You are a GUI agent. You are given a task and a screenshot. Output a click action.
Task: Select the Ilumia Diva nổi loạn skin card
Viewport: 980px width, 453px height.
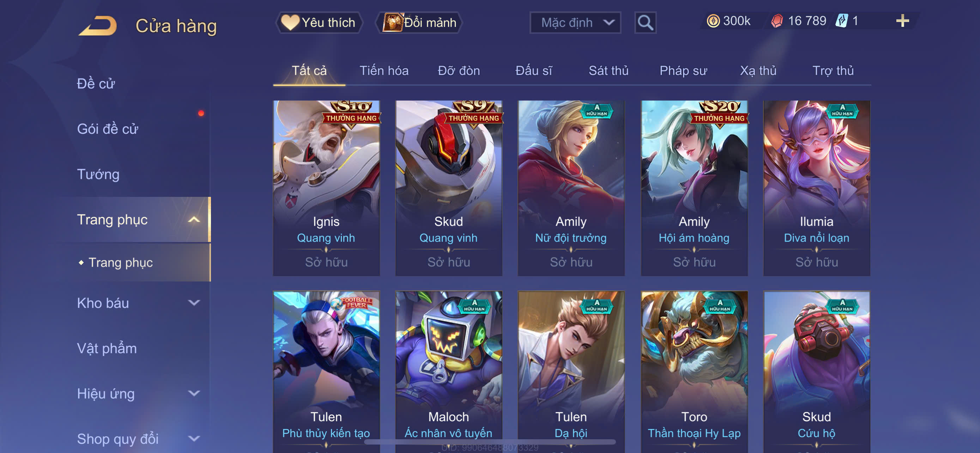point(816,188)
